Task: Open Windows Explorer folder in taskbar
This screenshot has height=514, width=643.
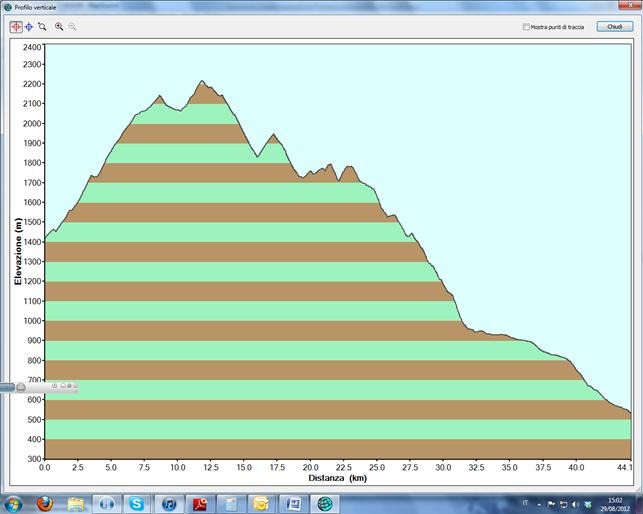Action: (75, 502)
